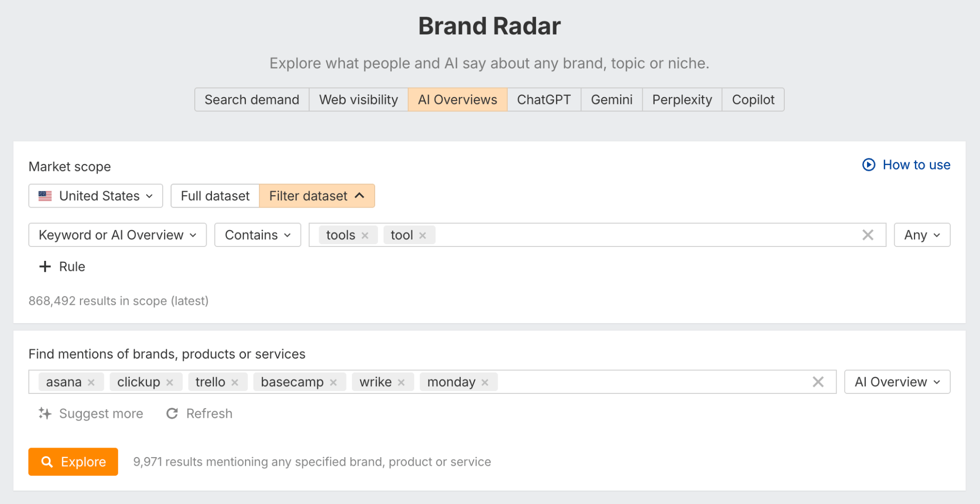Open the United States country dropdown

coord(95,196)
